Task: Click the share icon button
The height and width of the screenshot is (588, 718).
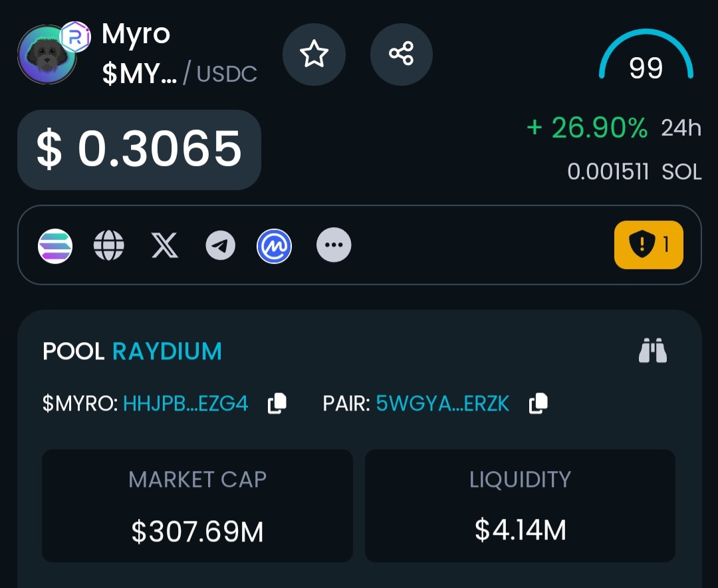Action: point(401,54)
